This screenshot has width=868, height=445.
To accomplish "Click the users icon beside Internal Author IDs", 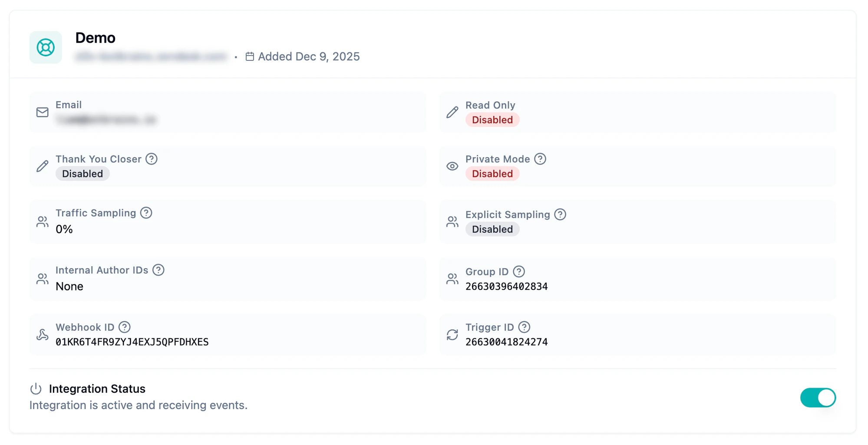I will [x=43, y=279].
